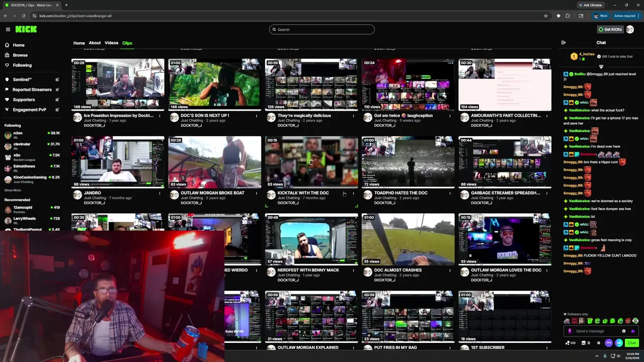Switch to About tab

tap(95, 43)
